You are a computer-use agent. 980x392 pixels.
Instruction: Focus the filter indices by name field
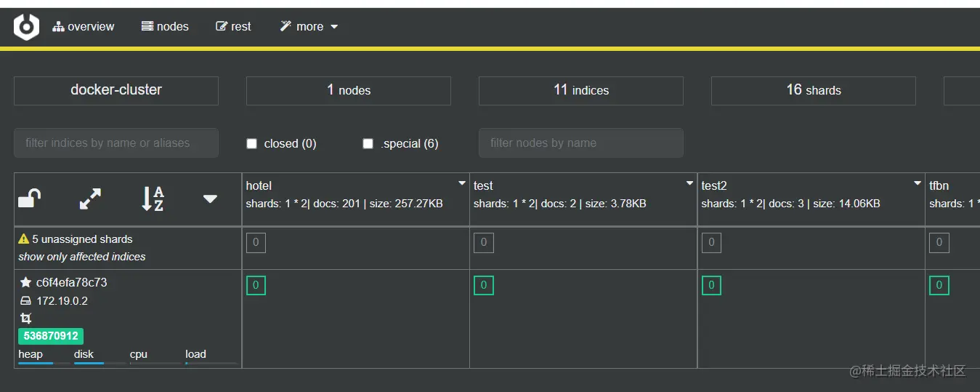pos(116,143)
